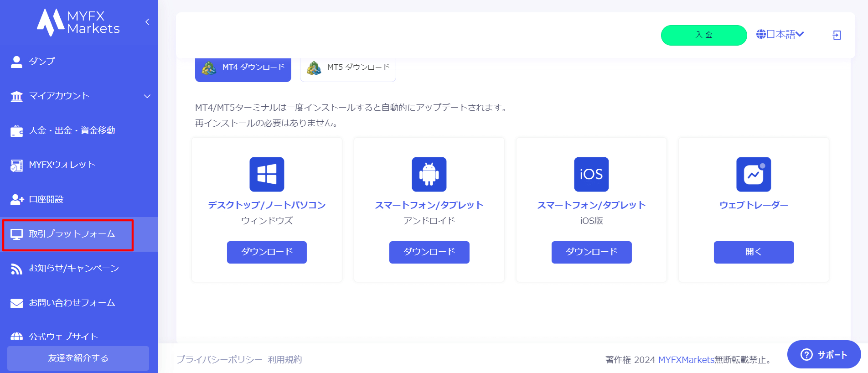
Task: Click the MYFX Markets logo
Action: (78, 22)
